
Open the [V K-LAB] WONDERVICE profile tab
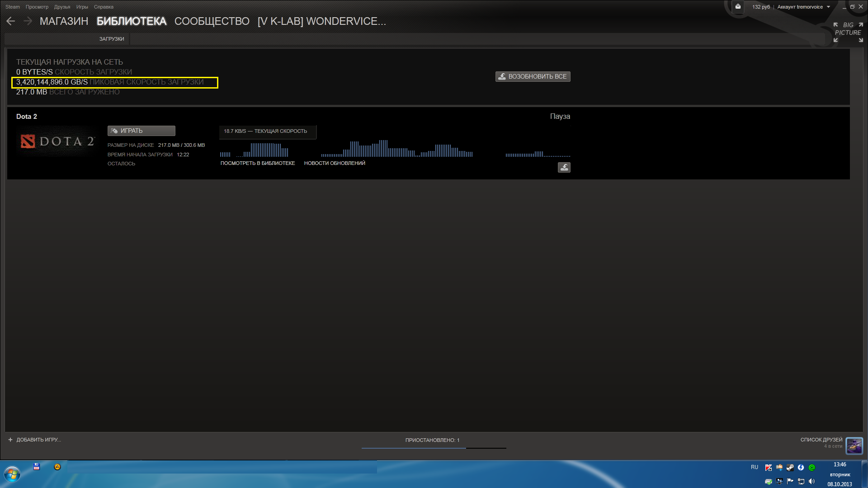pos(322,21)
